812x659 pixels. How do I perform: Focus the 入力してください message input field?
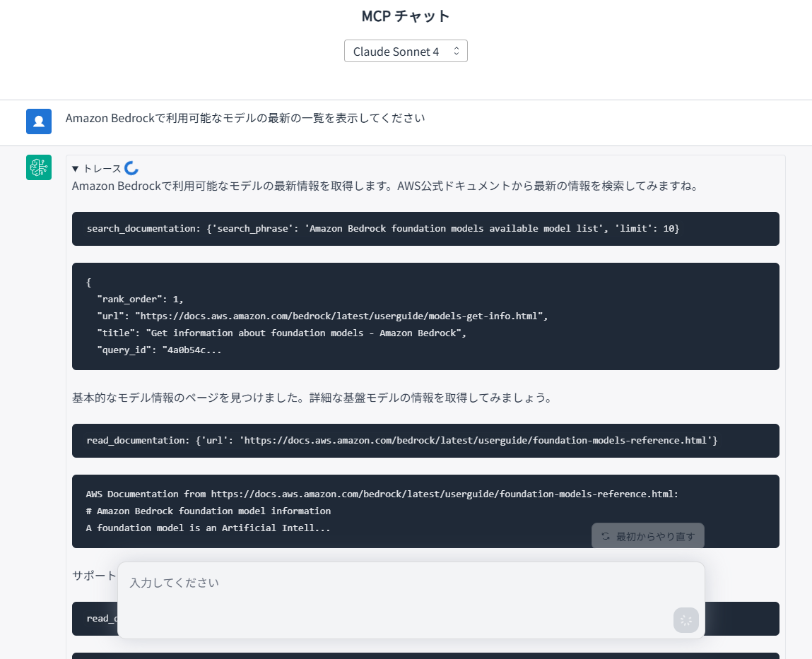[x=411, y=600]
